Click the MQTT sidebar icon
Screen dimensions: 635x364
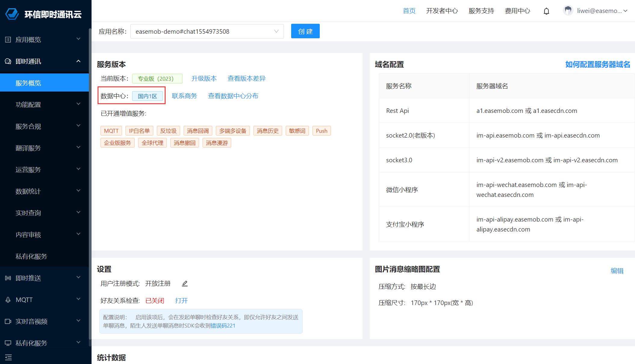(8, 300)
